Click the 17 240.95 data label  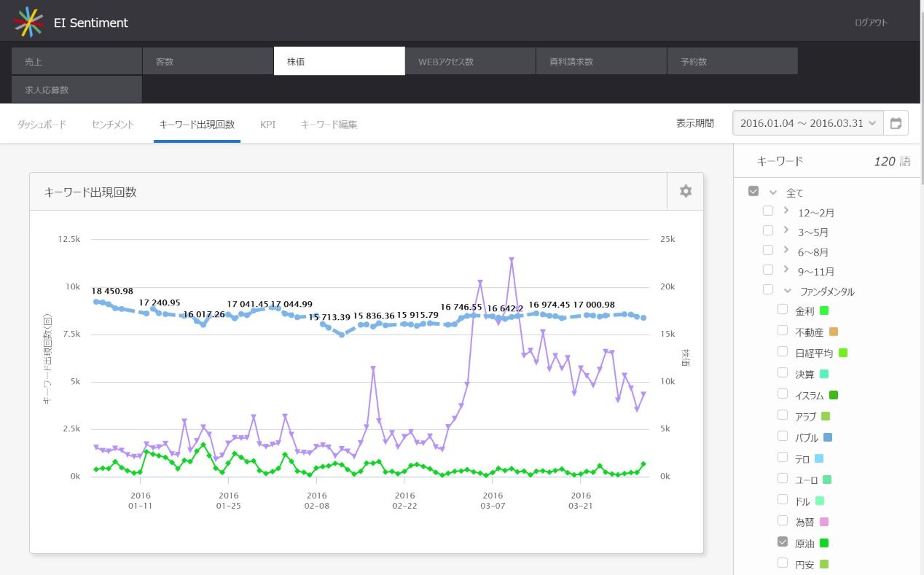coord(160,302)
